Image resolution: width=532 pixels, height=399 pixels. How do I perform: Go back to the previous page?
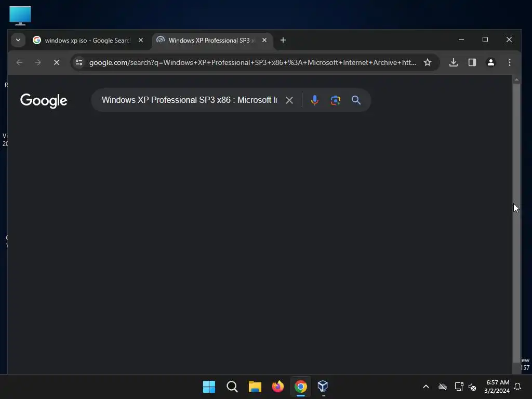[x=19, y=62]
